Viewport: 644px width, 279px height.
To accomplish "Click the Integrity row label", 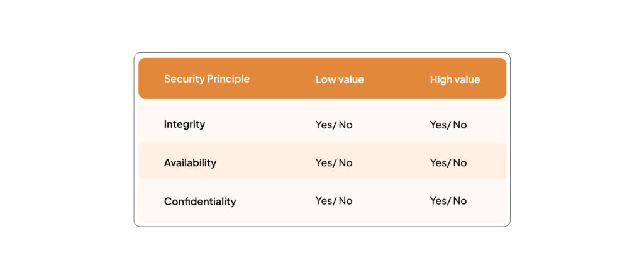I will point(184,124).
